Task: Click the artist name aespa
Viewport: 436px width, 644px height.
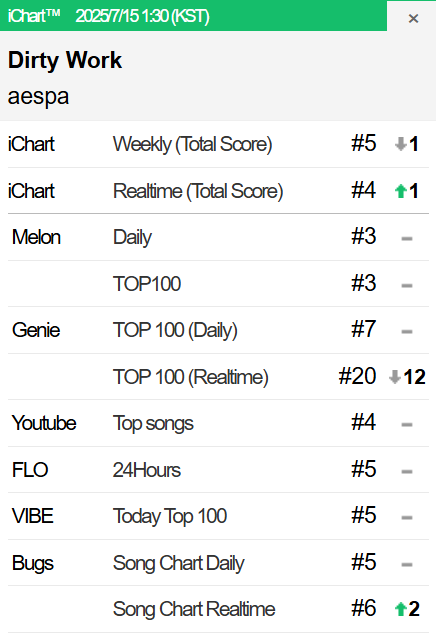Action: coord(38,97)
